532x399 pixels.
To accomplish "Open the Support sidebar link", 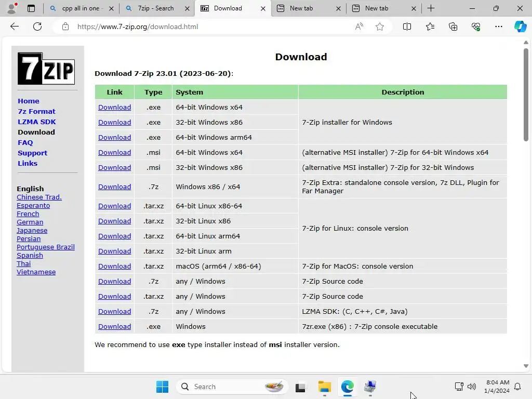I will click(32, 153).
